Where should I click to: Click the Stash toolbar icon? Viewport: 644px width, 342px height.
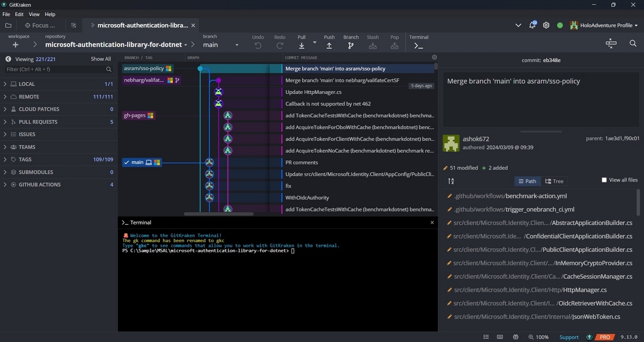click(373, 46)
